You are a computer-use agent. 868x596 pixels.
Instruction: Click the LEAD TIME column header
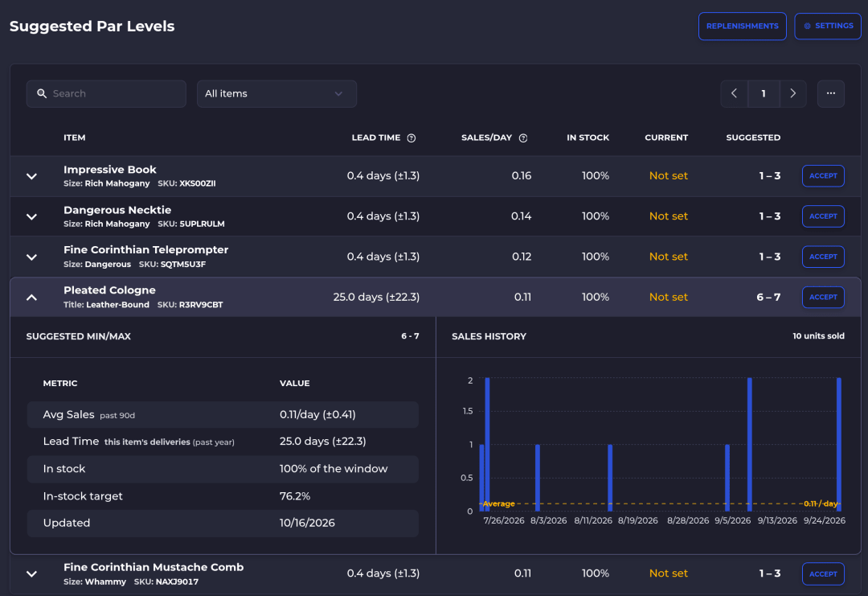pyautogui.click(x=376, y=138)
